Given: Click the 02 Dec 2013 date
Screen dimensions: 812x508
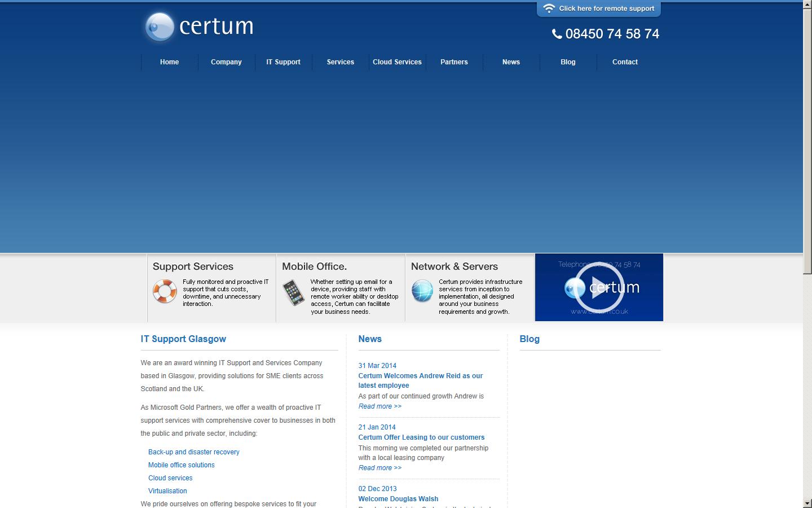Looking at the screenshot, I should 377,489.
